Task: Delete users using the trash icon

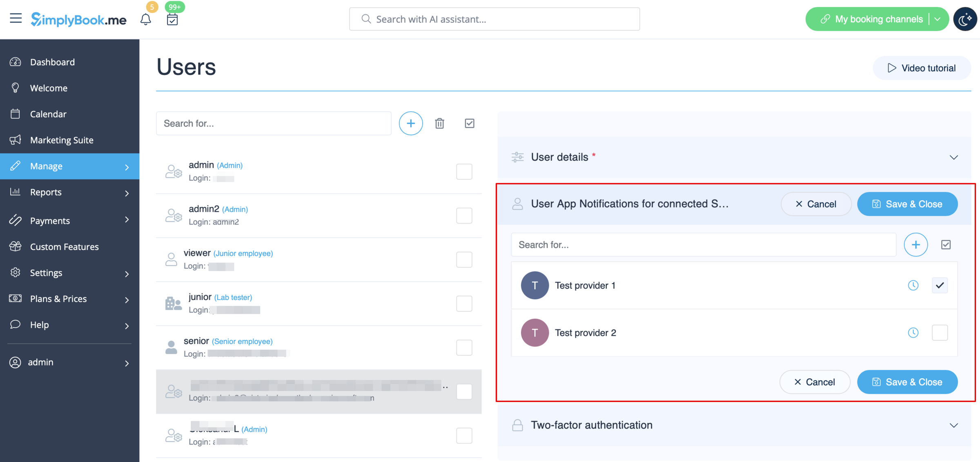Action: pos(439,123)
